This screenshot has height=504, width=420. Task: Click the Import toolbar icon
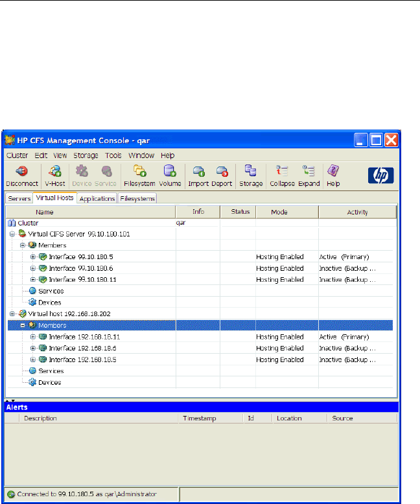[198, 171]
